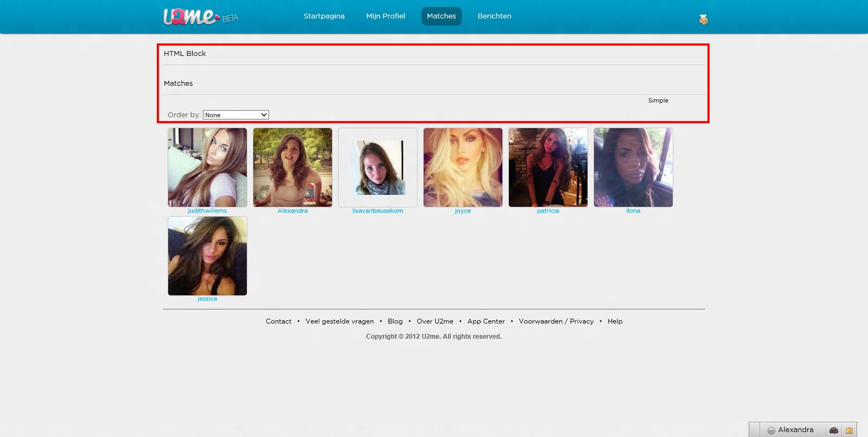Open the Veel gestelde vragen link
The height and width of the screenshot is (437, 868).
[340, 321]
